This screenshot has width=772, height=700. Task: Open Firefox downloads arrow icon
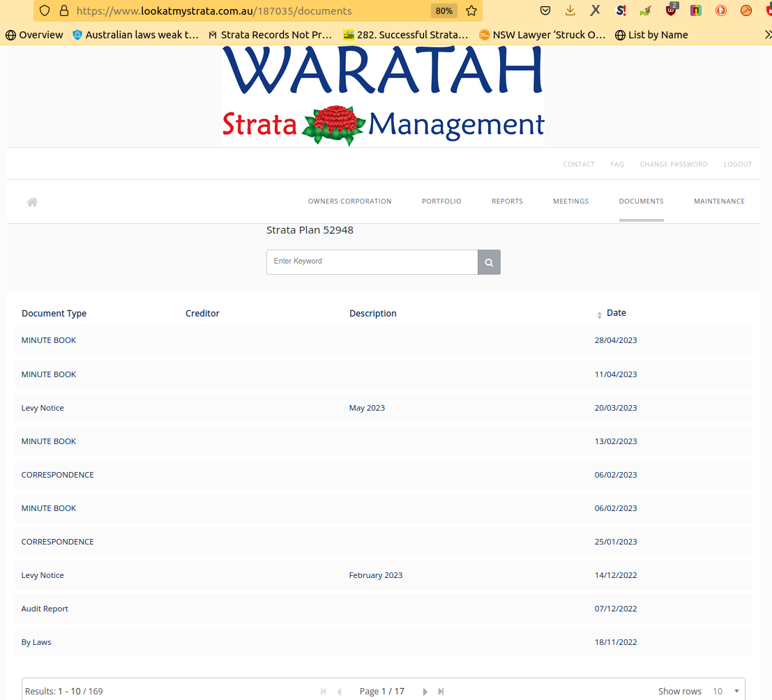tap(570, 10)
